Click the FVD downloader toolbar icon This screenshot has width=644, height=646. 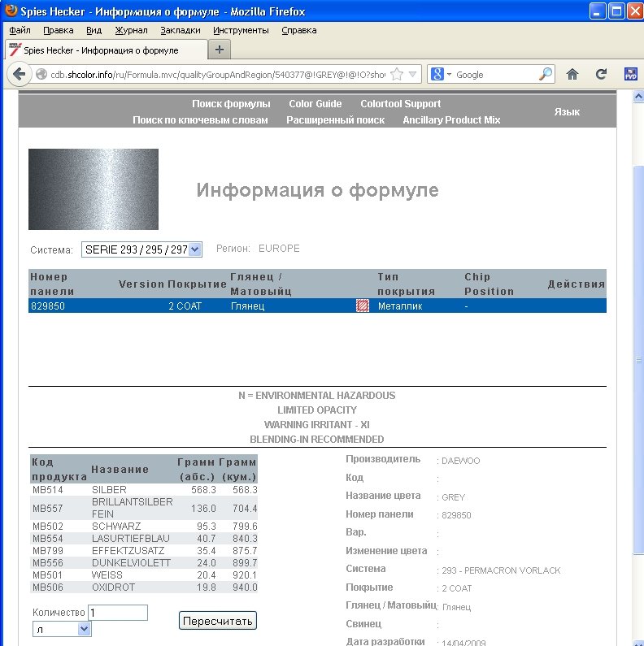(x=629, y=74)
